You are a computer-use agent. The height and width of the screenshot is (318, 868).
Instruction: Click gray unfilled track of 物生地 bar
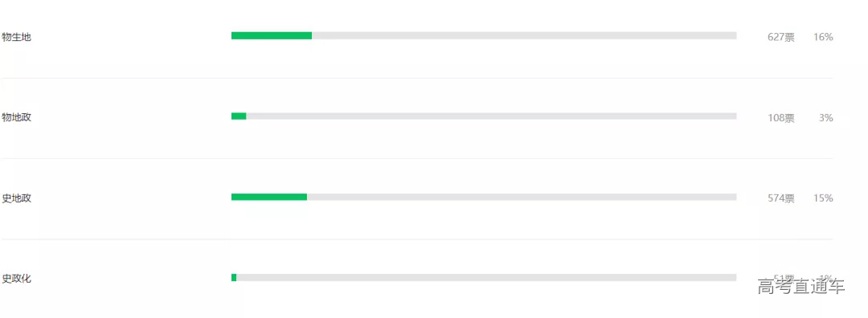(x=524, y=35)
